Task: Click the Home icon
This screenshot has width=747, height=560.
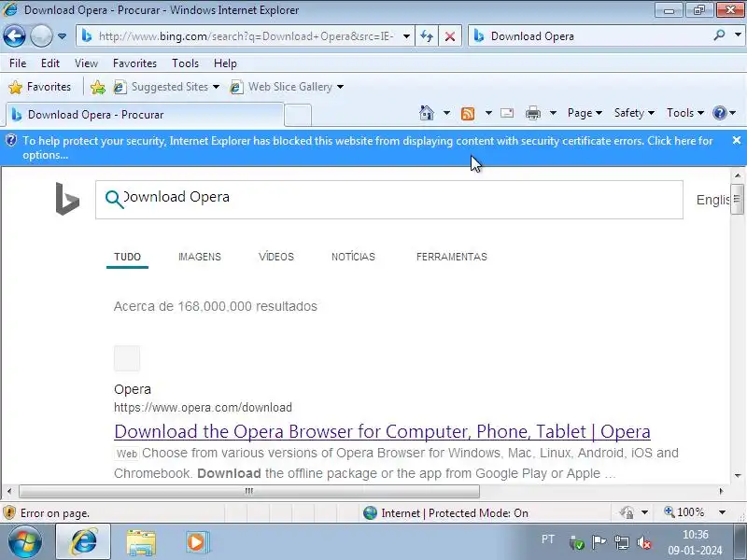Action: pos(427,113)
